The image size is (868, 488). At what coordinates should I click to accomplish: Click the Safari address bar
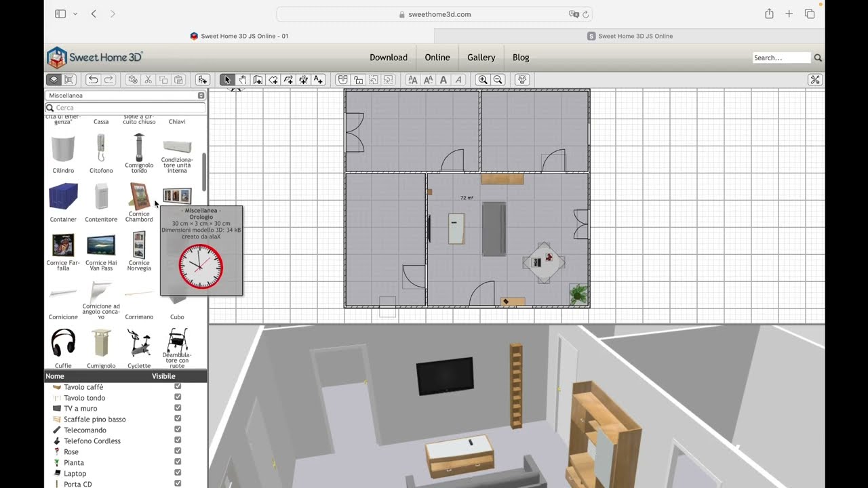[x=434, y=14]
